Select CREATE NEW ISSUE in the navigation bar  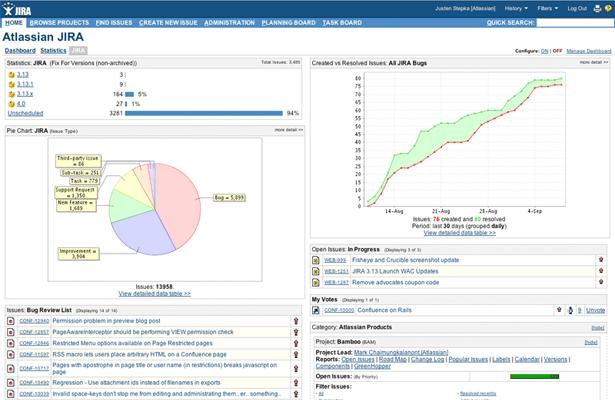point(168,23)
